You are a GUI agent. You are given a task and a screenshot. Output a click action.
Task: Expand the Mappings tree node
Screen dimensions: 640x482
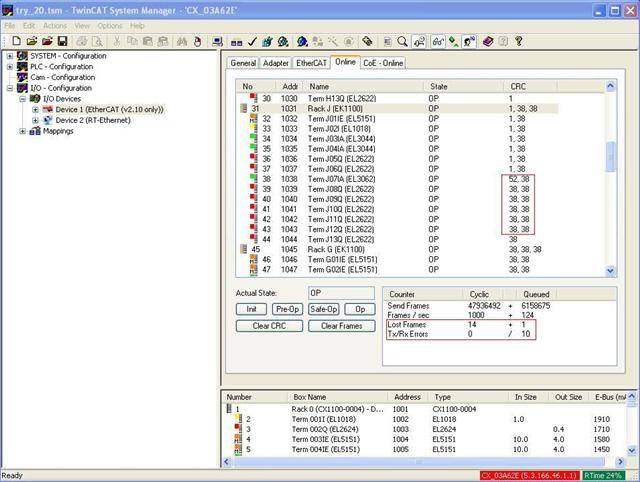22,131
